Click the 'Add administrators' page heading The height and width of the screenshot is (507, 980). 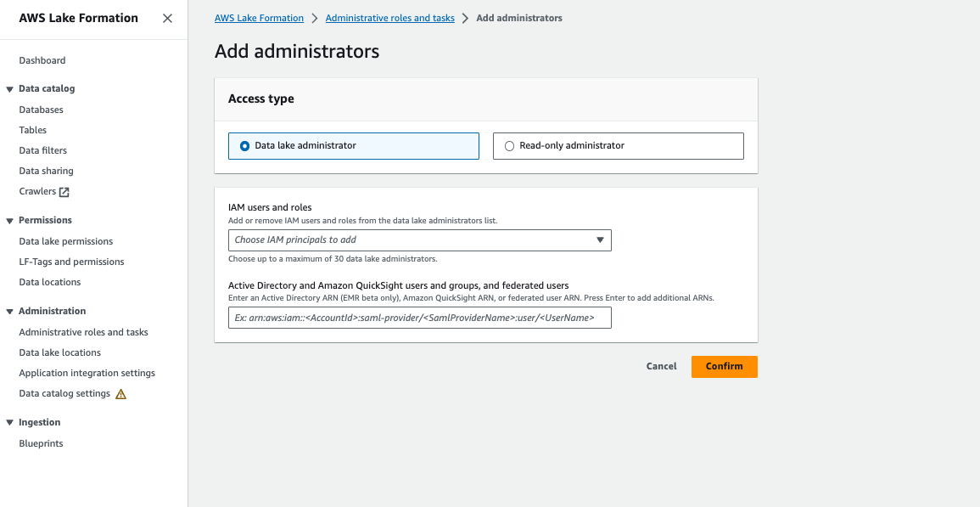[x=297, y=51]
